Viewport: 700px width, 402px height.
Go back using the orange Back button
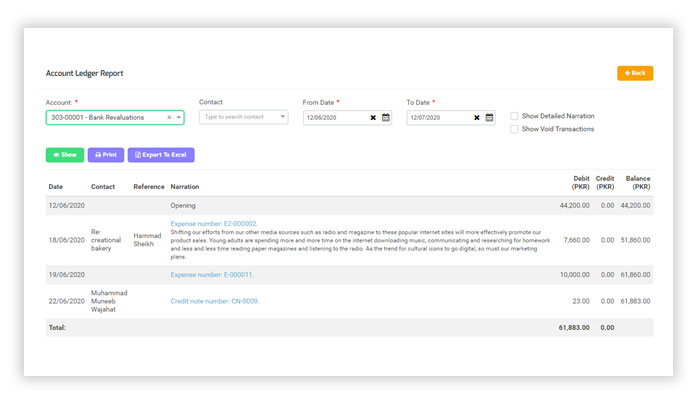click(634, 73)
